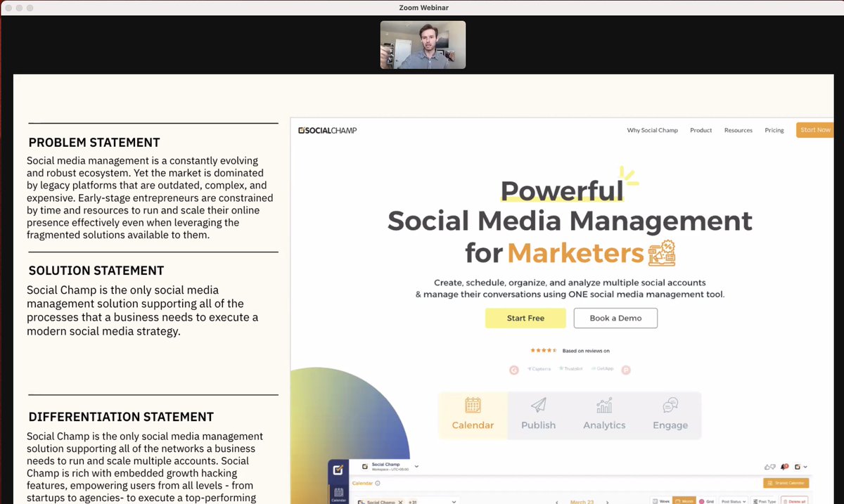844x504 pixels.
Task: Expand the accounts selector dropdown
Action: click(x=454, y=502)
